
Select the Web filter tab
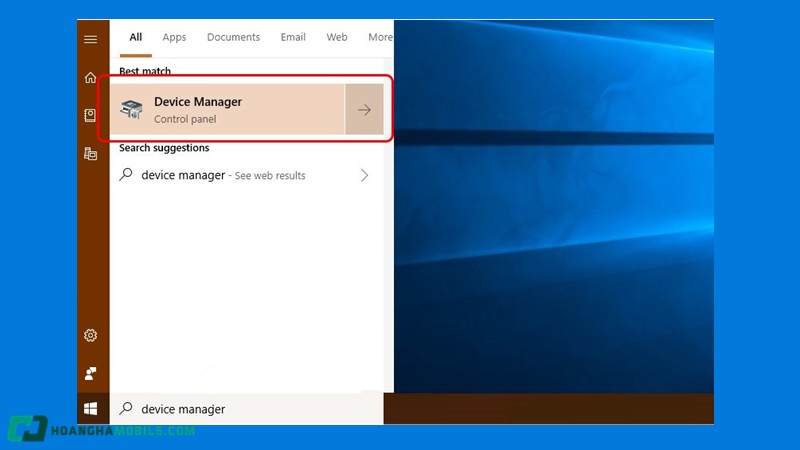pyautogui.click(x=337, y=37)
